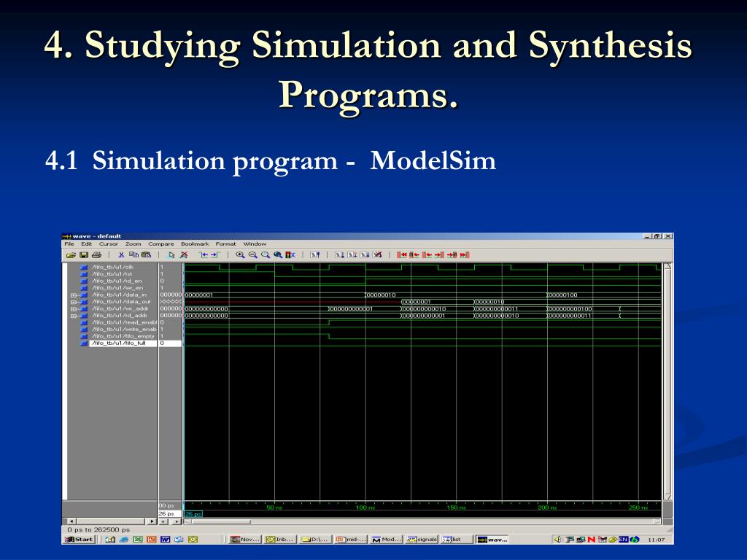Click the signal pane scroll-right arrow
The height and width of the screenshot is (560, 747).
pos(152,521)
